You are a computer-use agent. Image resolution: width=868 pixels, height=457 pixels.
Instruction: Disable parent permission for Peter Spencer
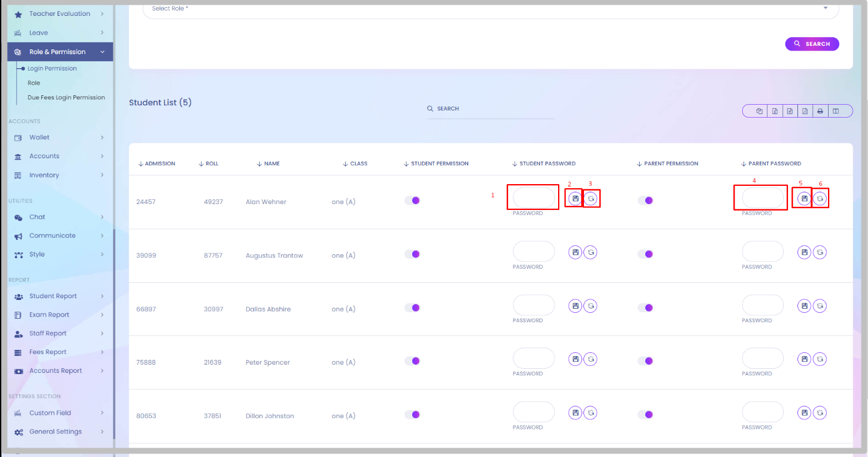click(646, 361)
